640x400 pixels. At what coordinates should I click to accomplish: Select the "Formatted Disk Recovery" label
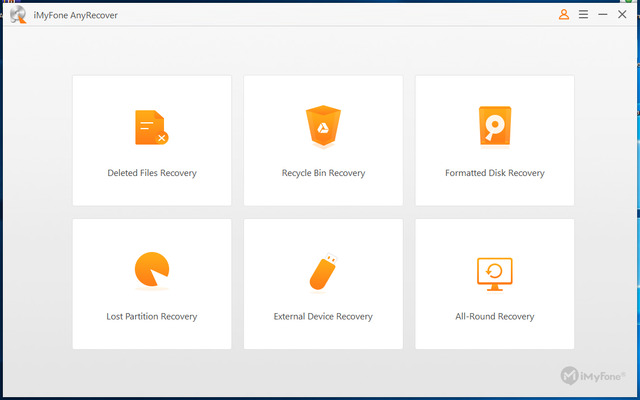[x=495, y=173]
